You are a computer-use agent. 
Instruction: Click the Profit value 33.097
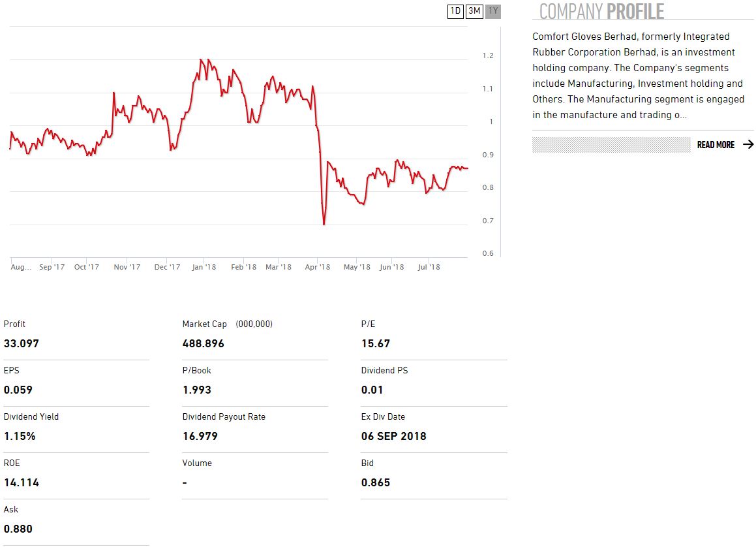[22, 343]
